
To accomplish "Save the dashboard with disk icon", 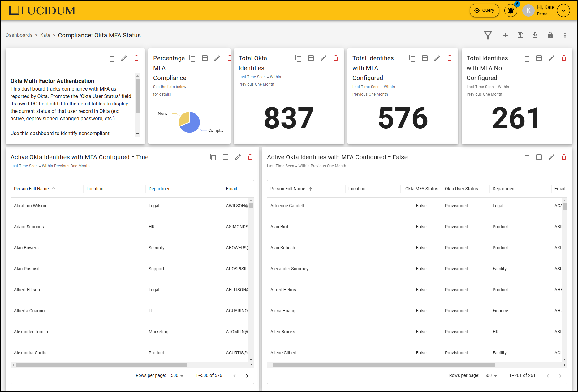I will click(520, 35).
